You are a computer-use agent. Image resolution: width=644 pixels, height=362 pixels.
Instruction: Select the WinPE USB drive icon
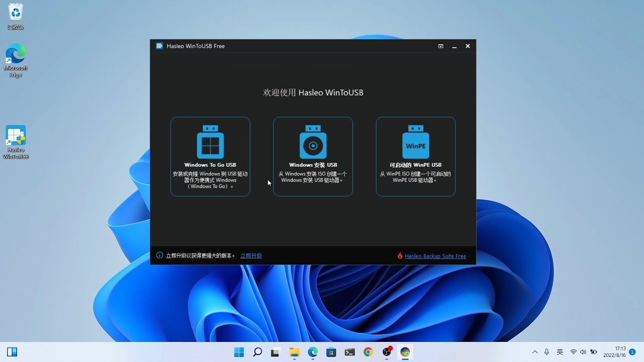tap(416, 142)
